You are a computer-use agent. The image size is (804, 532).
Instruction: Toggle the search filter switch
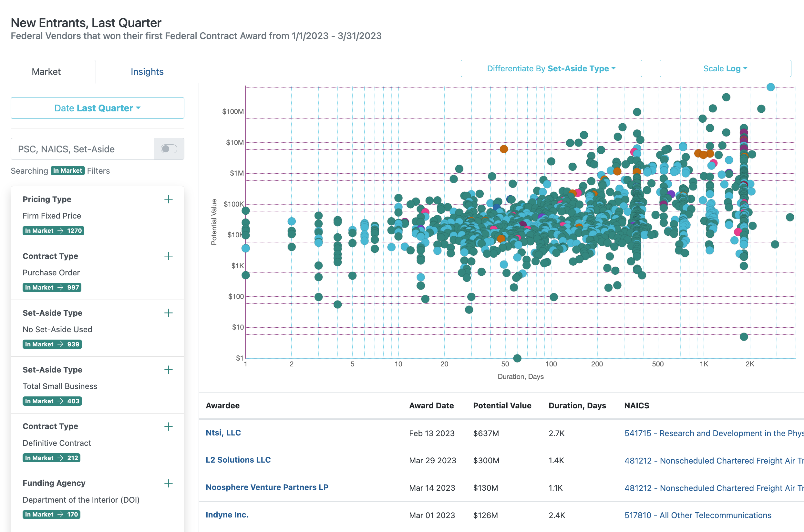coord(169,149)
